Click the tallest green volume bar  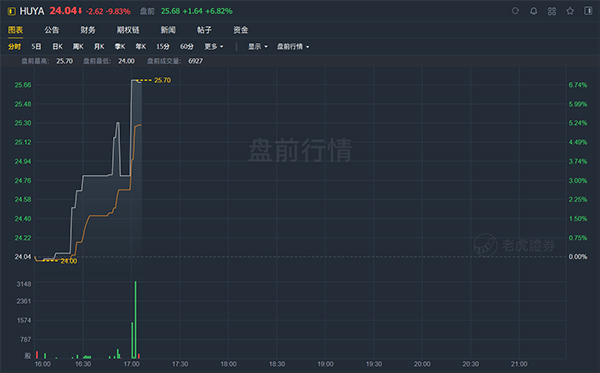point(135,320)
